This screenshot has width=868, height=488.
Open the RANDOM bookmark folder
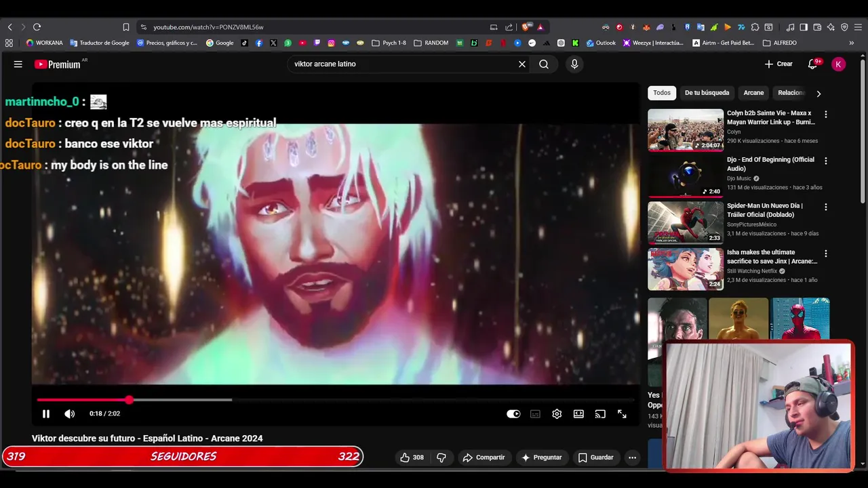431,43
